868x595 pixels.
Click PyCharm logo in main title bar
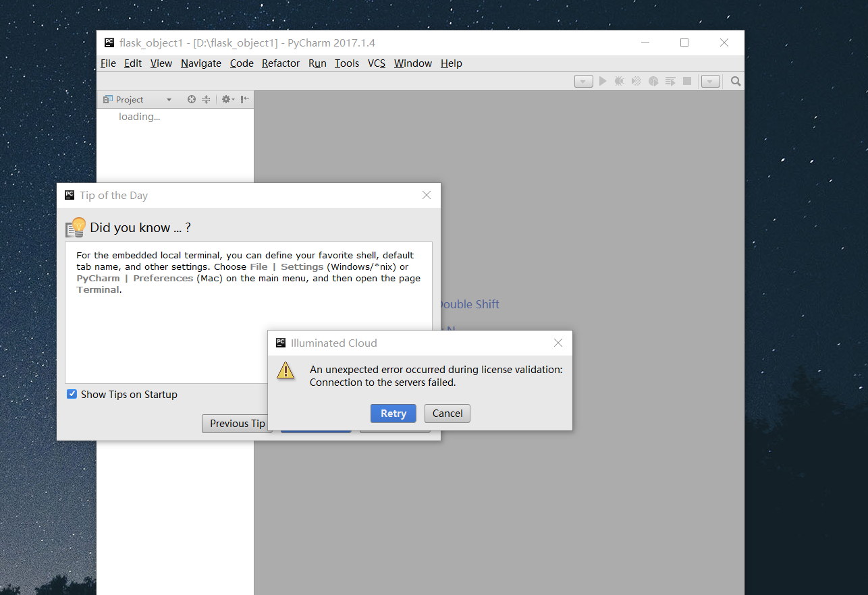(x=109, y=42)
